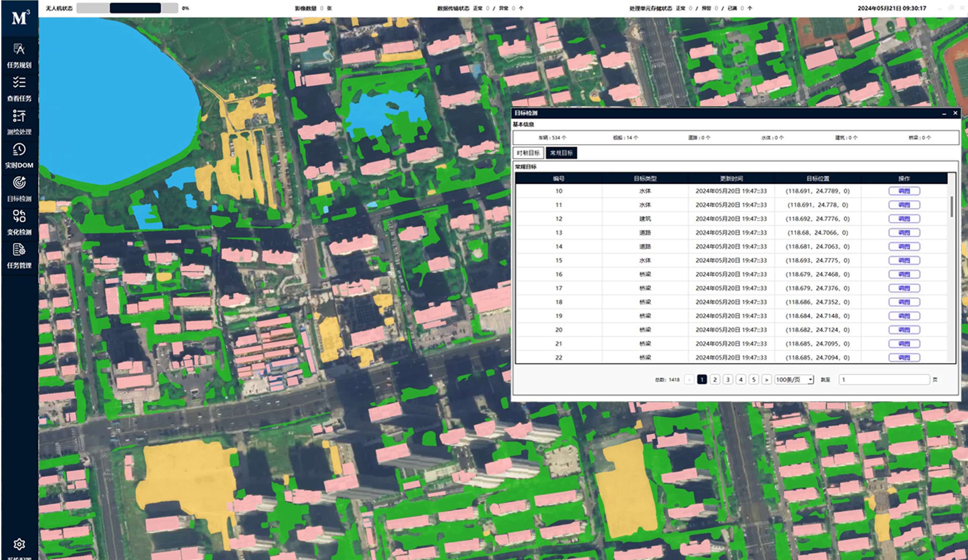The height and width of the screenshot is (560, 968).
Task: Select the 常规目标 tab
Action: [561, 153]
